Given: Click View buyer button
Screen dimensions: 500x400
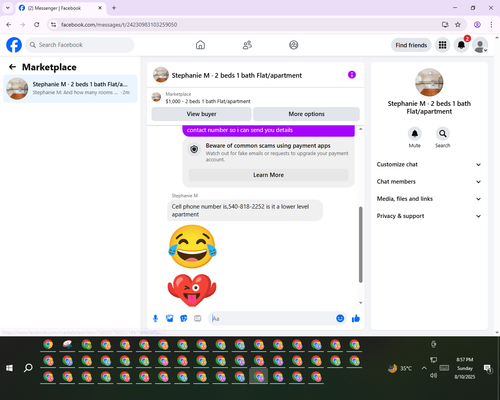Looking at the screenshot, I should pyautogui.click(x=201, y=114).
